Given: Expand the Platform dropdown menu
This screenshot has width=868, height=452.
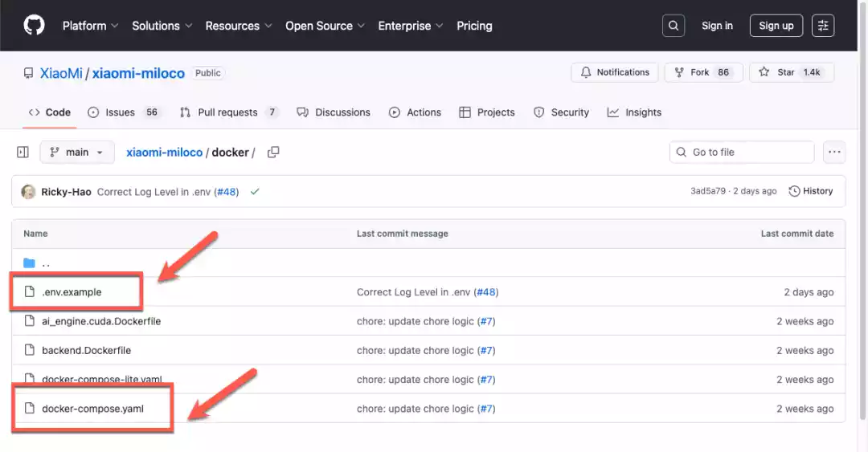Looking at the screenshot, I should pyautogui.click(x=91, y=26).
